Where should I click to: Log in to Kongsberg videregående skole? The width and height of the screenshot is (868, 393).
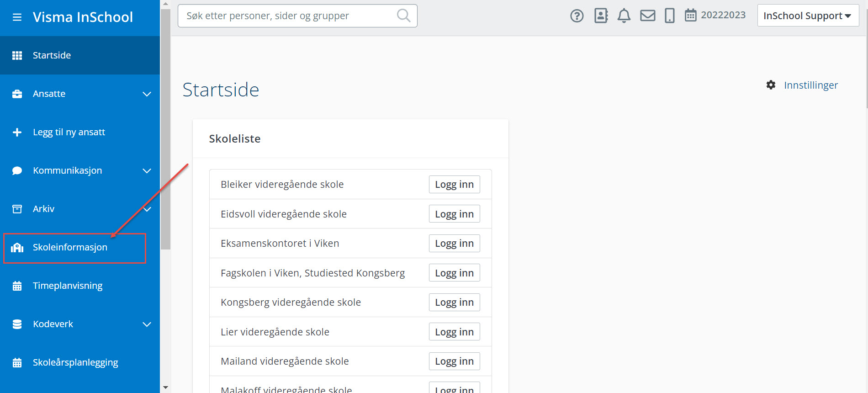(x=454, y=303)
